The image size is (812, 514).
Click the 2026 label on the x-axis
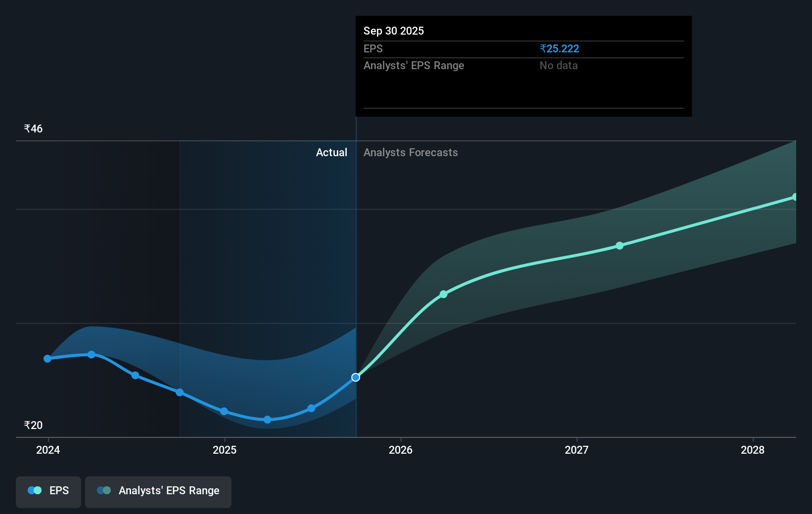pos(401,450)
